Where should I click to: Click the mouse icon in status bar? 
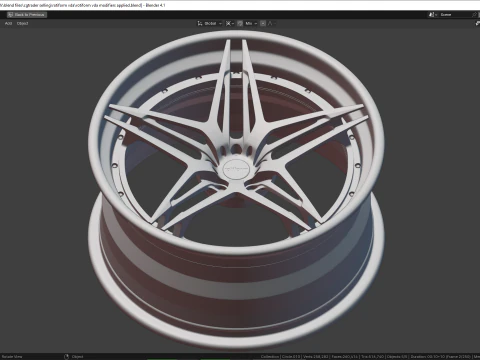(66, 357)
